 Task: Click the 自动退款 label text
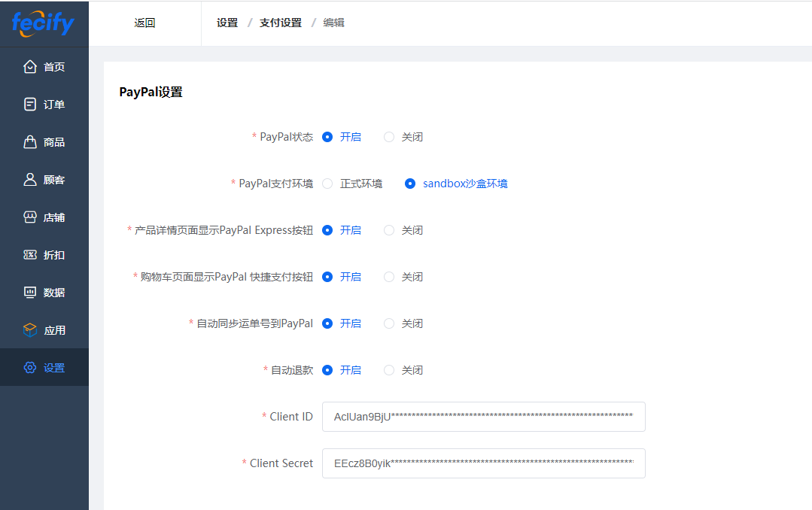coord(292,370)
